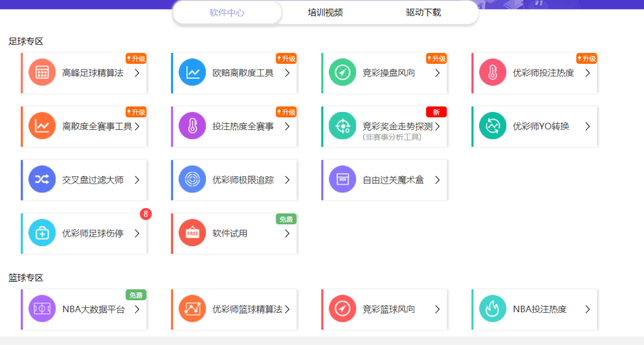Click the chevron beside 竞彩篮球风向
Viewport: 644px width, 345px height.
click(438, 309)
